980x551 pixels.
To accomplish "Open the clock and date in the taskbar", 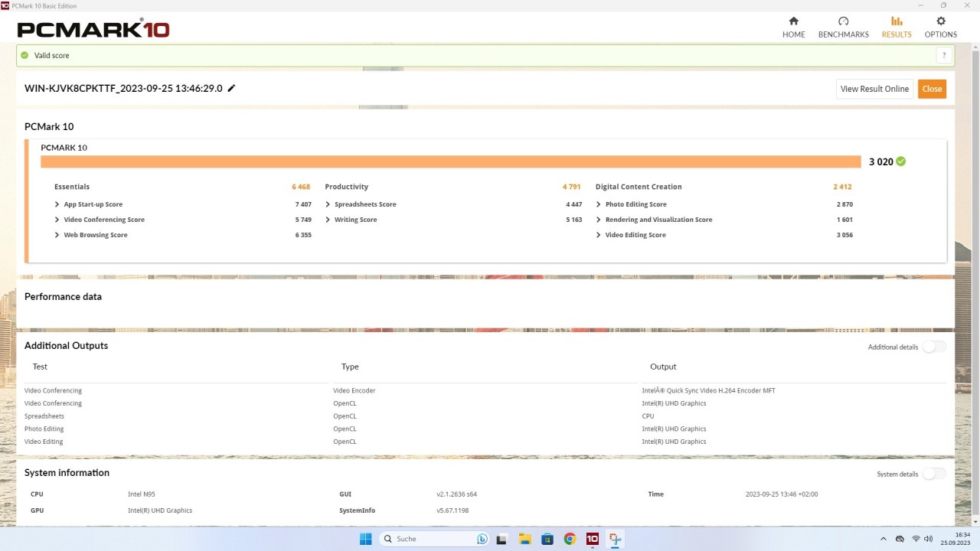I will [956, 539].
